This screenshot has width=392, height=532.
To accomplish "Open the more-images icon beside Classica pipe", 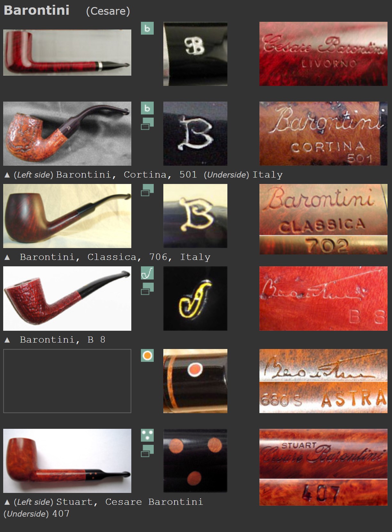I will tap(147, 190).
